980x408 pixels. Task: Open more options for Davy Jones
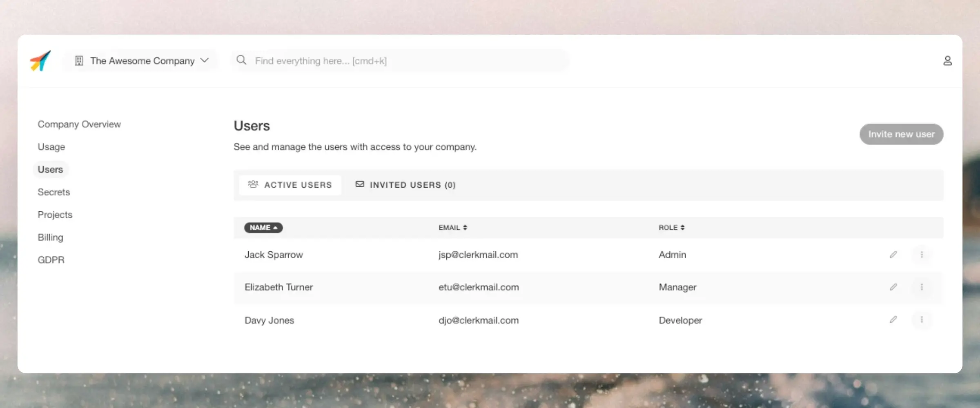[922, 319]
